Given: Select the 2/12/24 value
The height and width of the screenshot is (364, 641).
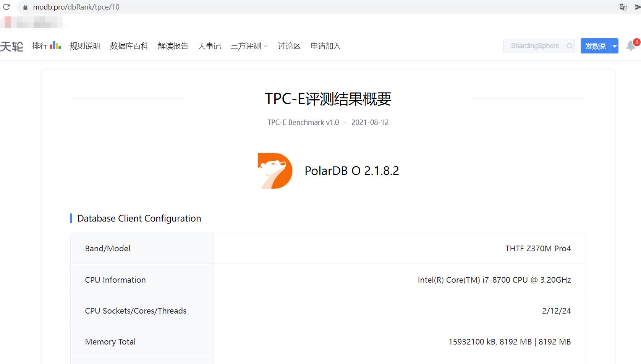Looking at the screenshot, I should [x=557, y=311].
